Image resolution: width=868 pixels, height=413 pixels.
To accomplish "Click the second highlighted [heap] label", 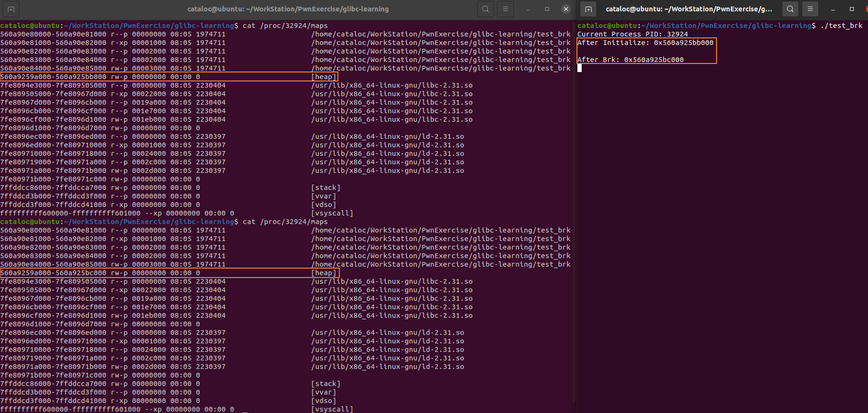I will (x=324, y=273).
